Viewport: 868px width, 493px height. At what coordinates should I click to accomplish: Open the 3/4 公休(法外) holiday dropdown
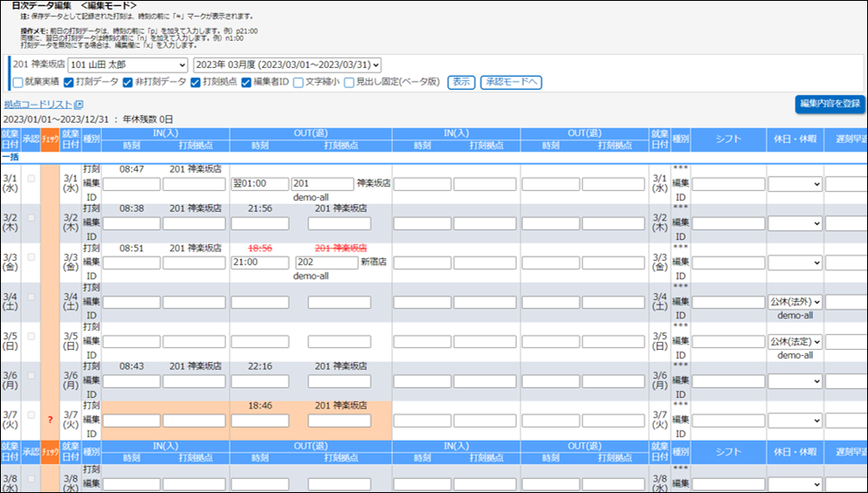[795, 302]
